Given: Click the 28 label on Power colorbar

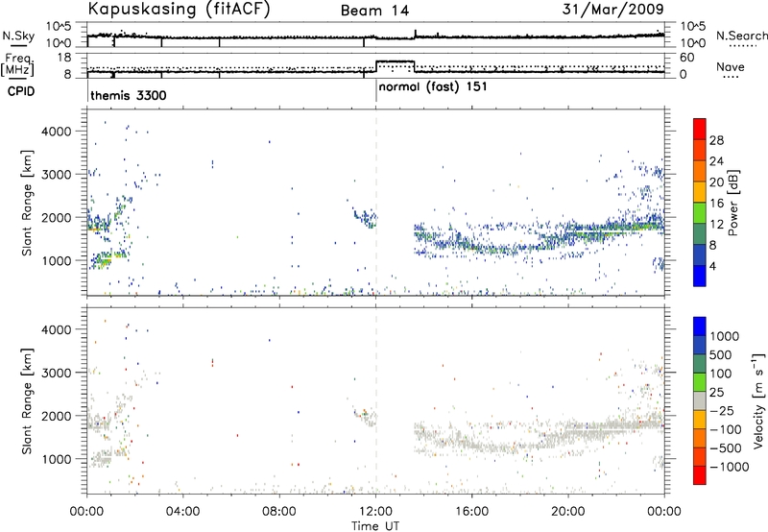Looking at the screenshot, I should [x=716, y=140].
